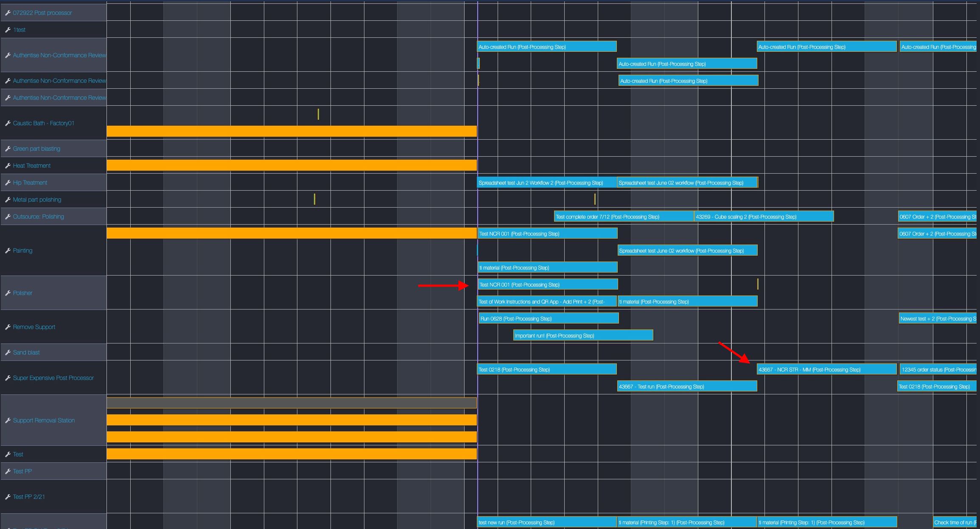This screenshot has height=529, width=980.
Task: Click wrench icon beside Caustic Bath - Factory01
Action: (x=8, y=123)
